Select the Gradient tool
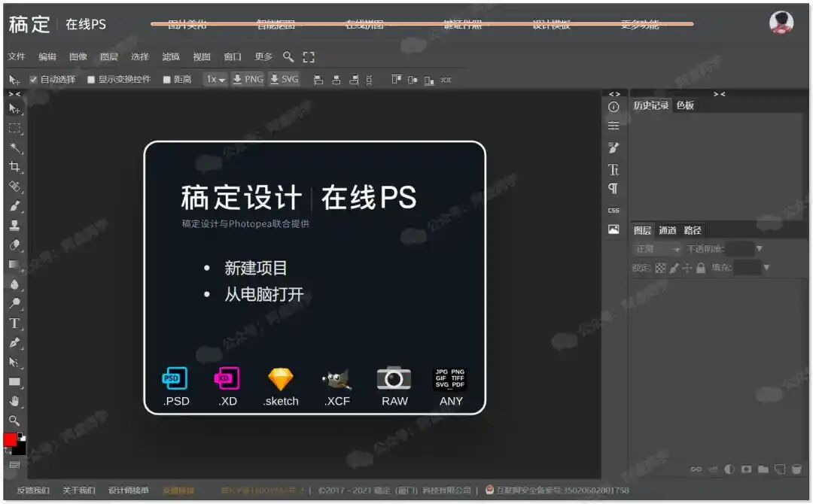Viewport: 813px width, 504px height. pos(14,265)
